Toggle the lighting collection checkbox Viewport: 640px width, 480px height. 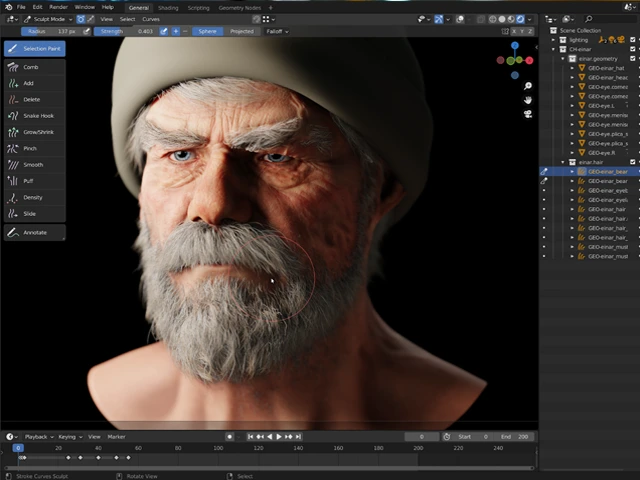633,40
